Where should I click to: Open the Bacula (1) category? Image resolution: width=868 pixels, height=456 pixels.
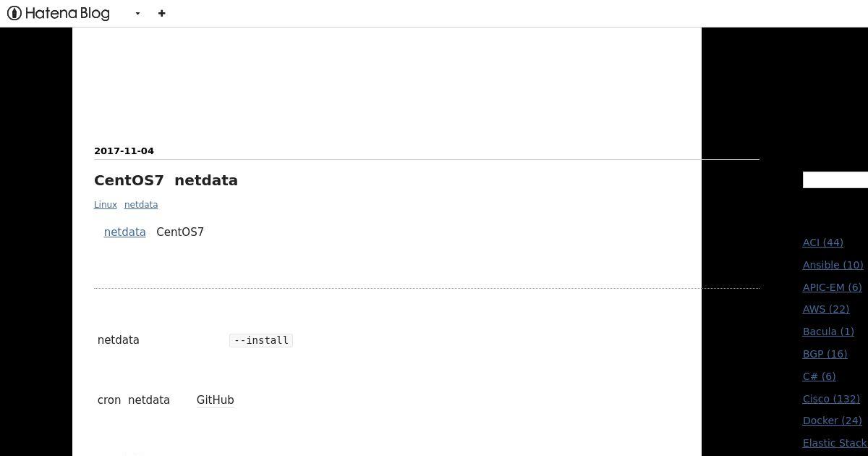[x=828, y=332]
